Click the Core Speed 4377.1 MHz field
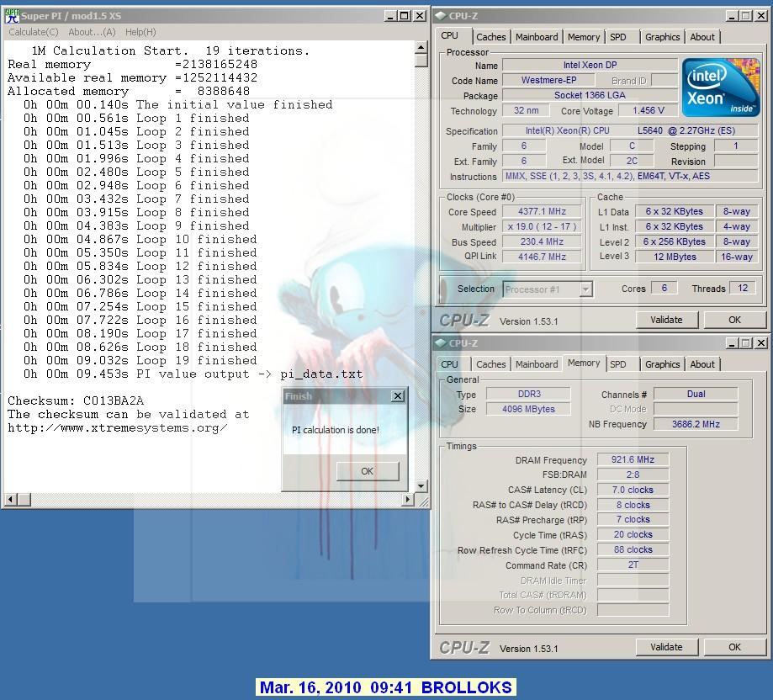The height and width of the screenshot is (700, 773). click(542, 211)
